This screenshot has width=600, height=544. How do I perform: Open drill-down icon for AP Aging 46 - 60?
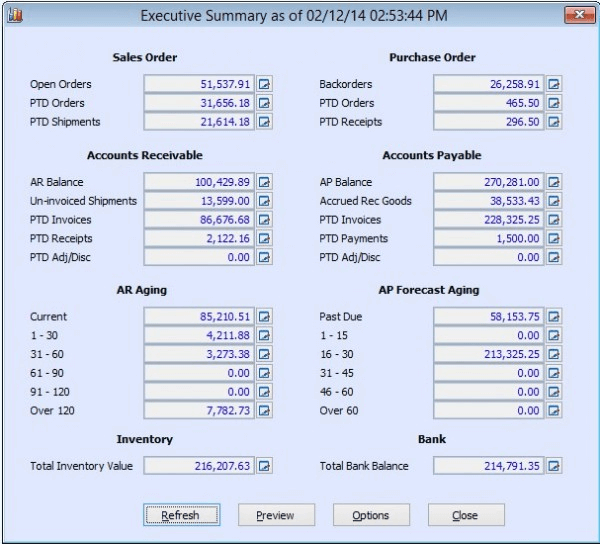554,392
